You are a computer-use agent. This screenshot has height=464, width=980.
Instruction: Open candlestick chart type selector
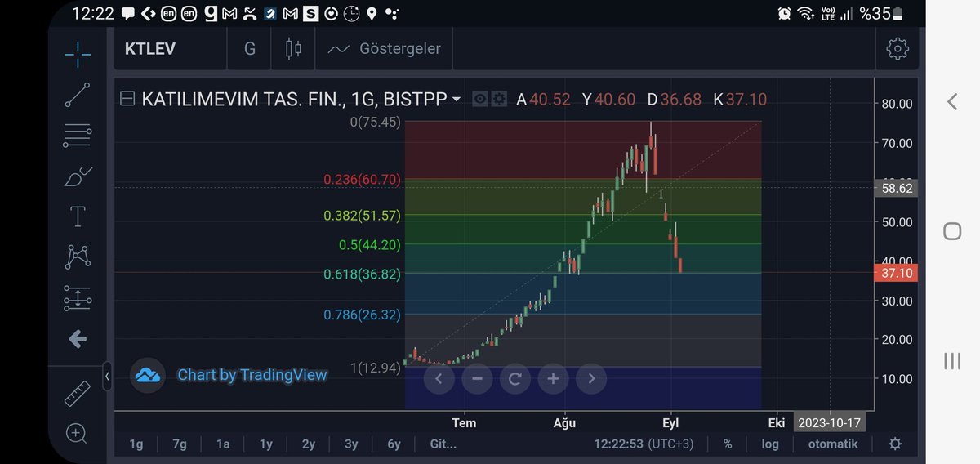(x=293, y=49)
